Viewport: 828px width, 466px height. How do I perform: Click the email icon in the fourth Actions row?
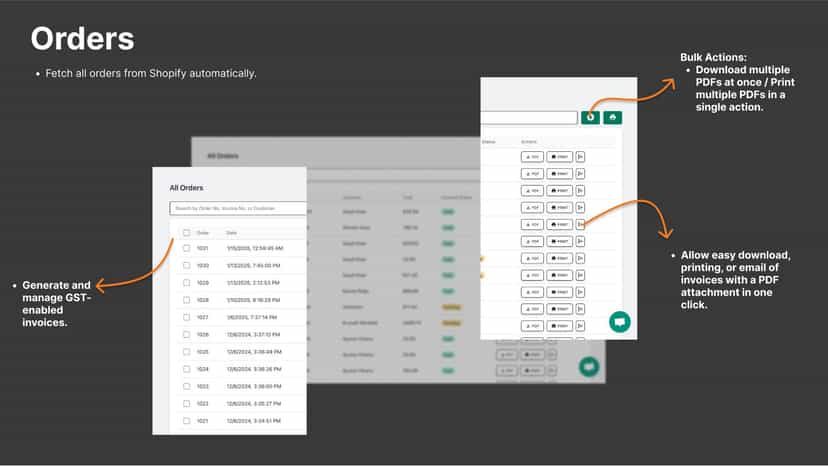[580, 208]
